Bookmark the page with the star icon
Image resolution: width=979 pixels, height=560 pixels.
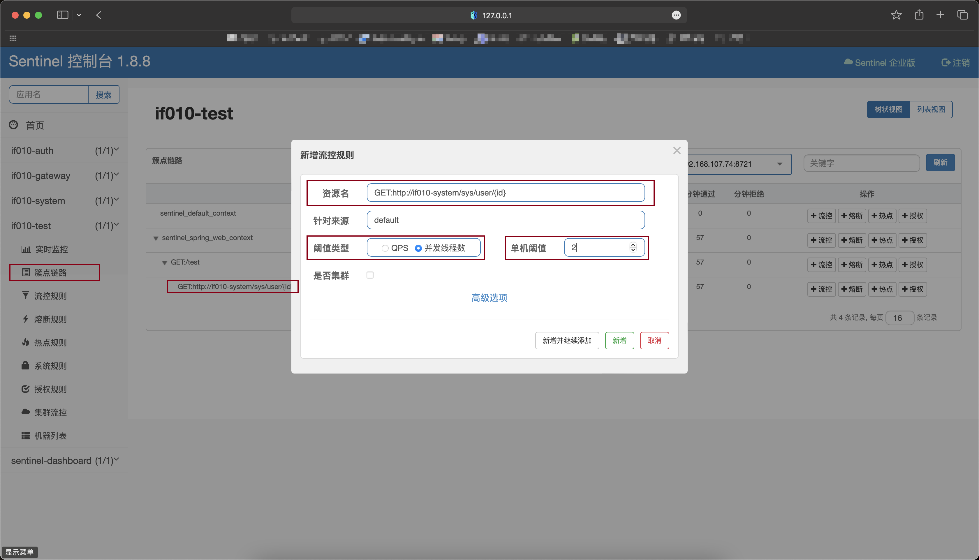[896, 15]
